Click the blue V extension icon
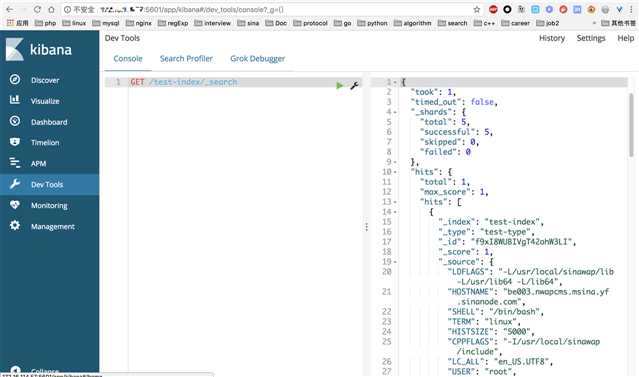Viewport: 639px width, 377px height. click(x=619, y=9)
